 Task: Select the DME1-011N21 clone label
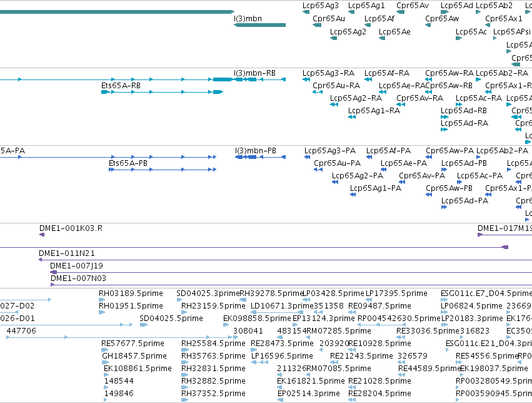pos(67,253)
